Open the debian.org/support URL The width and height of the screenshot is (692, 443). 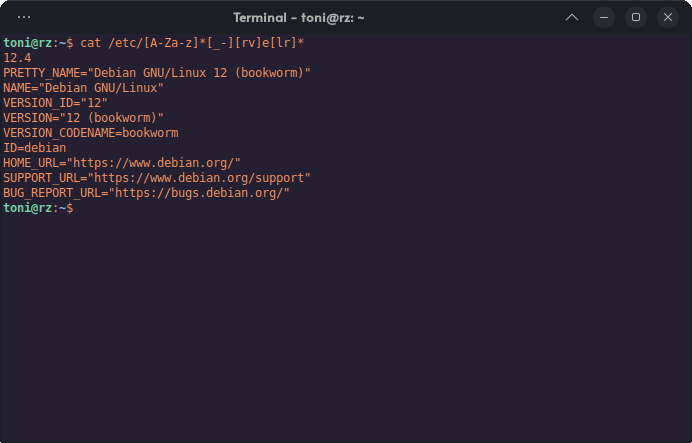click(199, 178)
